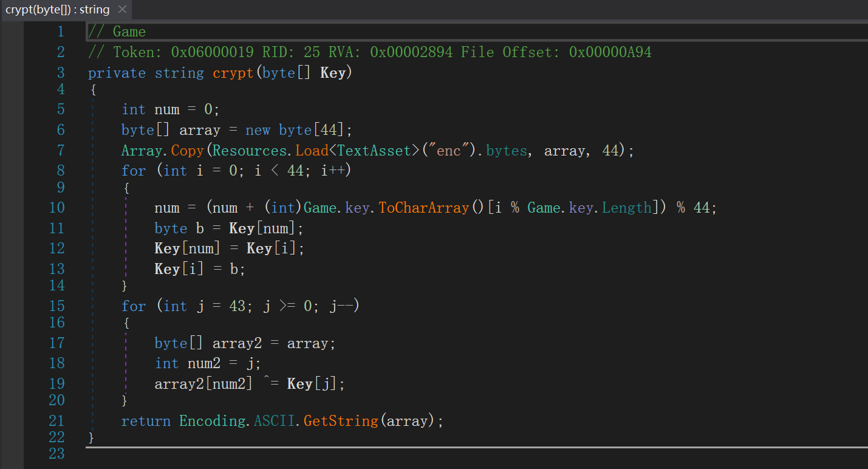Click the Key parameter in method signature
The image size is (868, 469).
click(333, 73)
